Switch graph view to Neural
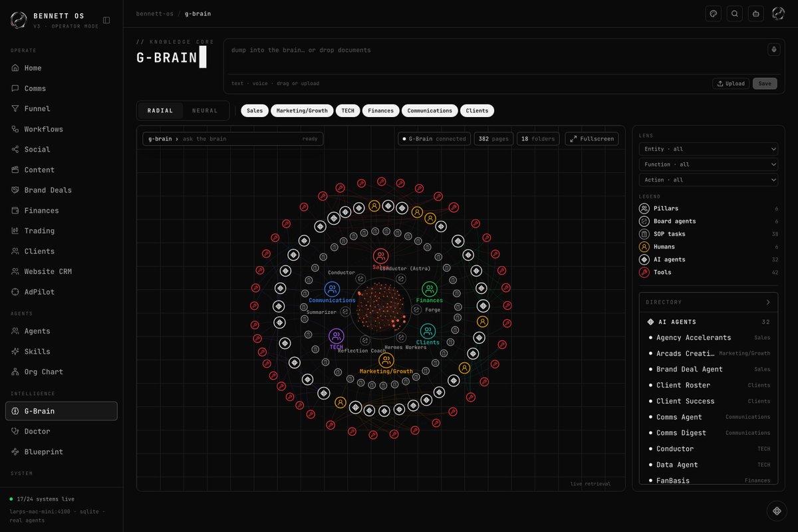The height and width of the screenshot is (532, 798). [205, 110]
